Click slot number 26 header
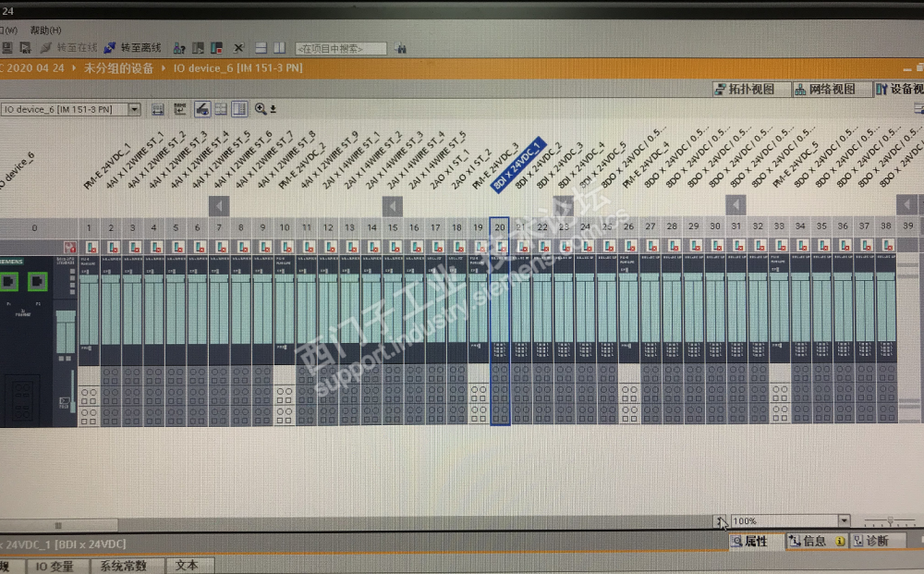Screen dimensions: 924x574 coord(628,226)
